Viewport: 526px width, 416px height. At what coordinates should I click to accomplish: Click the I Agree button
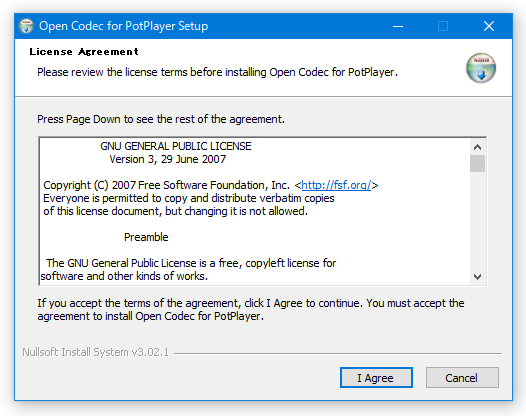pyautogui.click(x=376, y=378)
